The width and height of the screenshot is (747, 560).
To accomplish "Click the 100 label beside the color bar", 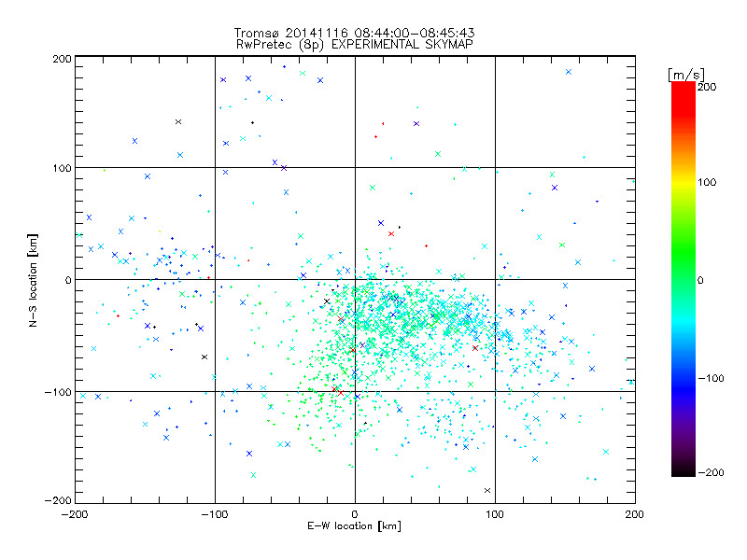I will coord(707,182).
